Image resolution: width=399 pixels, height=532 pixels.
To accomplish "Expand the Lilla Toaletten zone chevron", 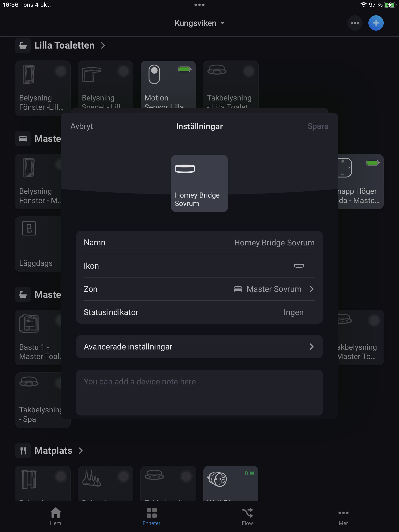I will tap(103, 45).
